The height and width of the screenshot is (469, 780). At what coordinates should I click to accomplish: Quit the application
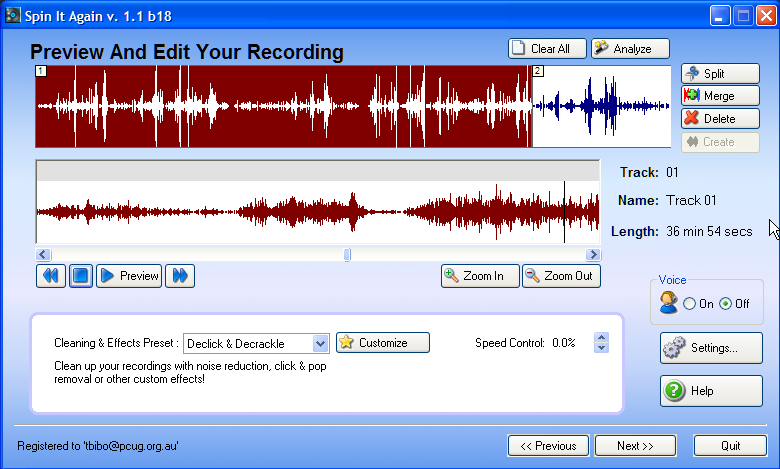pyautogui.click(x=730, y=446)
